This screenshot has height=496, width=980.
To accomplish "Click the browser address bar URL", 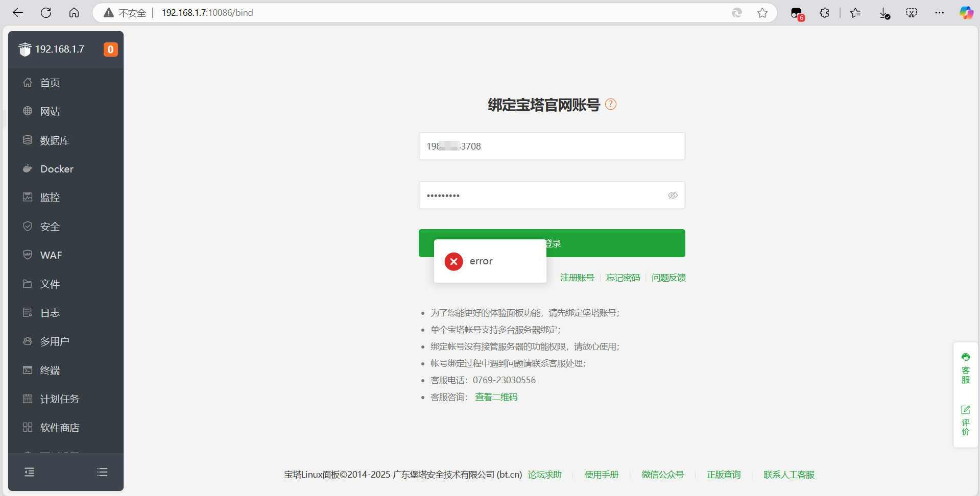I will 207,13.
